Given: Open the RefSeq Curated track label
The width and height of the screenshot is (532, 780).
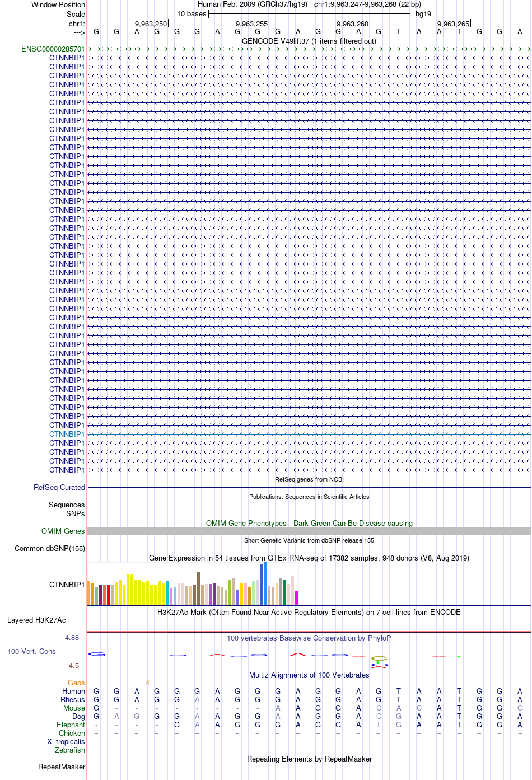Looking at the screenshot, I should [59, 488].
